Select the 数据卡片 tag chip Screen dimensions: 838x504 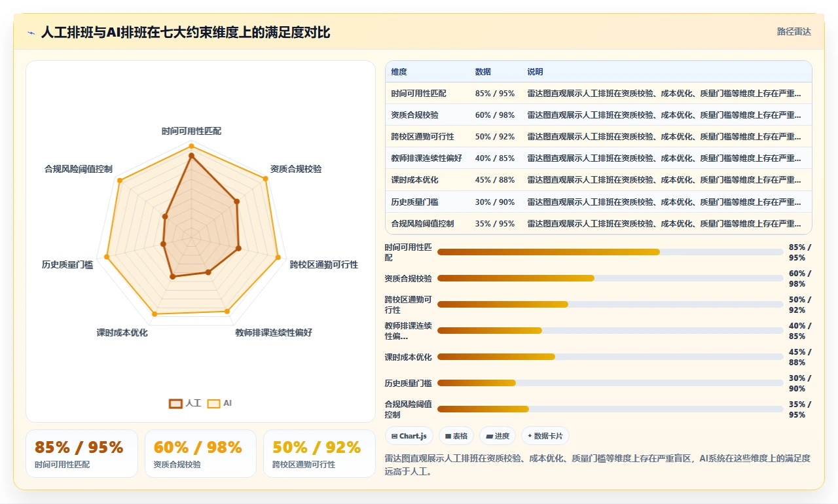[545, 436]
